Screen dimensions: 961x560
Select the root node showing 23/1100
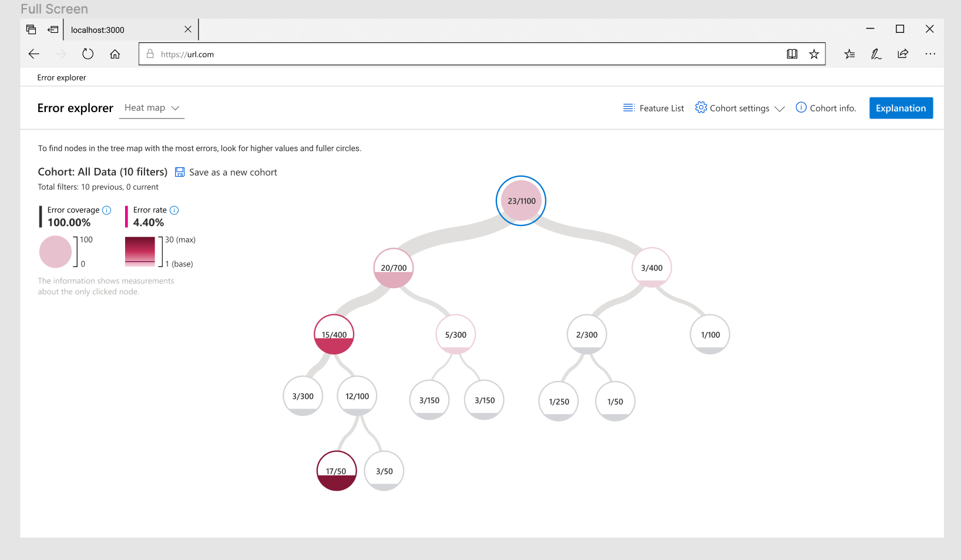[x=520, y=200]
